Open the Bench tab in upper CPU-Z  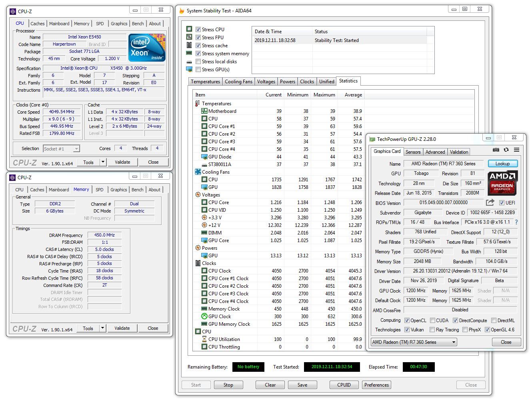tap(138, 24)
